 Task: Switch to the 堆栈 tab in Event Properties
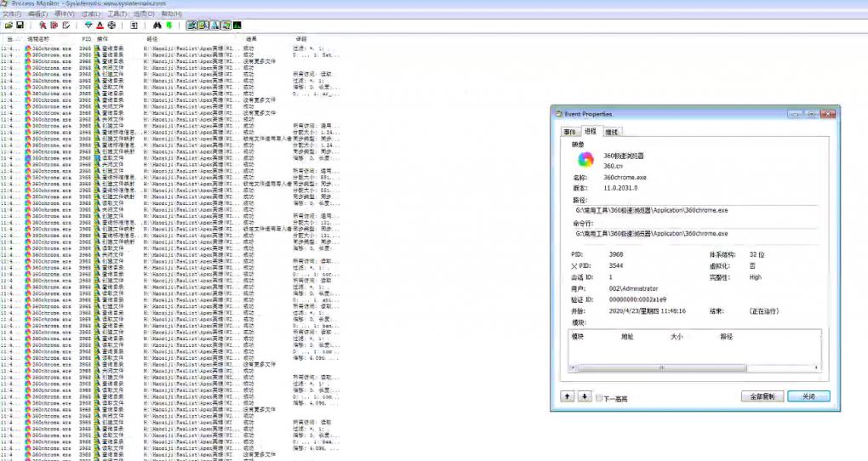(612, 132)
